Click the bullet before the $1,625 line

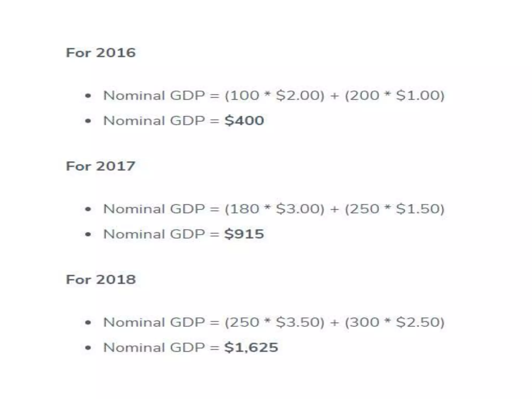tap(88, 348)
